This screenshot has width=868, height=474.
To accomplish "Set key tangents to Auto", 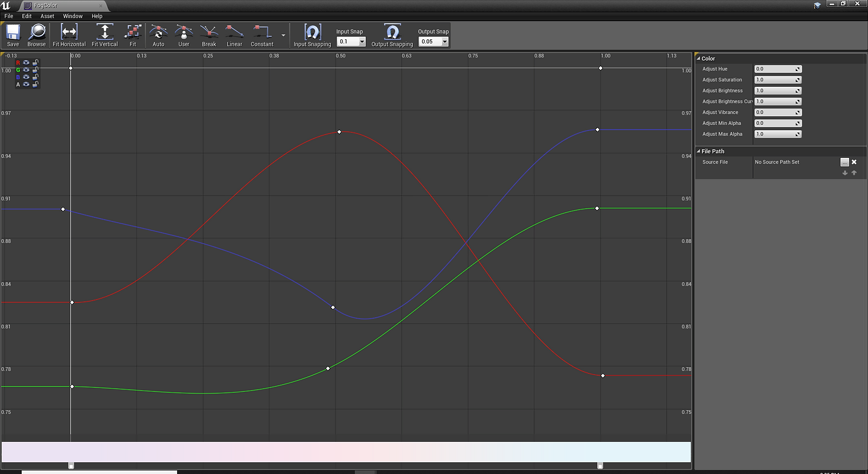I will [x=158, y=36].
